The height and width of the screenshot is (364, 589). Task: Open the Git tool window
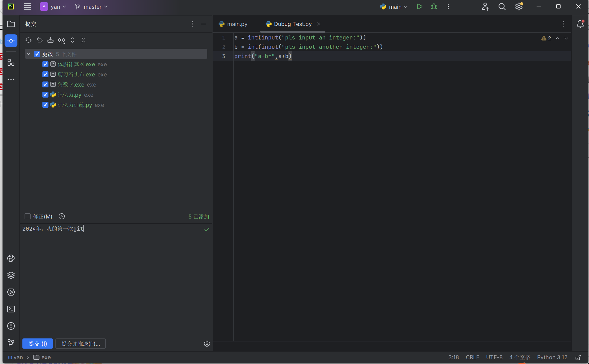click(x=11, y=343)
